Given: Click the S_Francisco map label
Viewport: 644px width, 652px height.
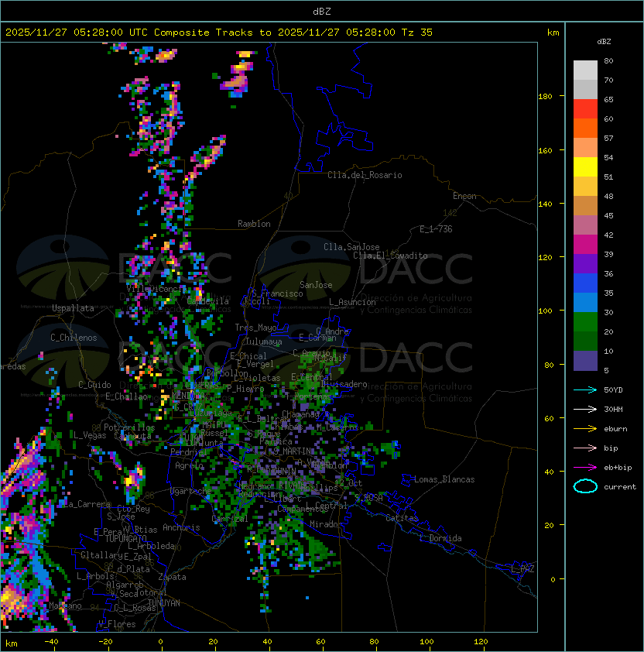Looking at the screenshot, I should pyautogui.click(x=277, y=293).
